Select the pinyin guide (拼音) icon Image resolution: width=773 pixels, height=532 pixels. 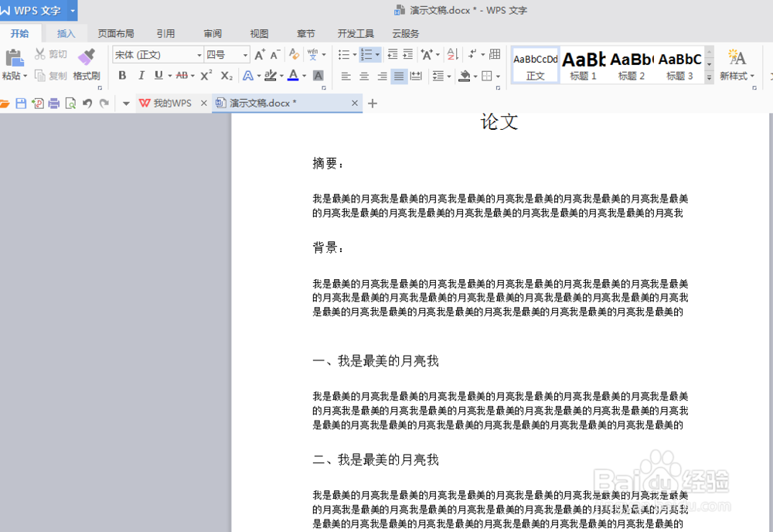point(311,53)
